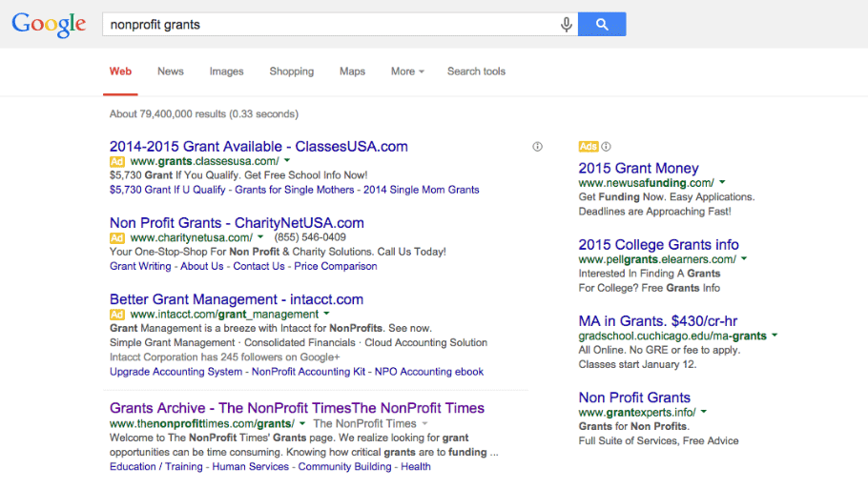868x489 pixels.
Task: Click $5,730 Grant If U Qualify sitelink
Action: coord(167,190)
